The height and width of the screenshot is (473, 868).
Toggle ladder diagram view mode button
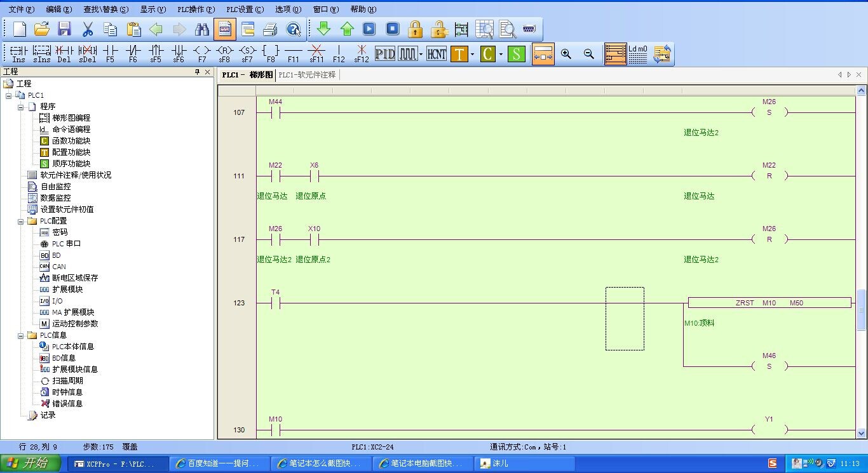615,54
